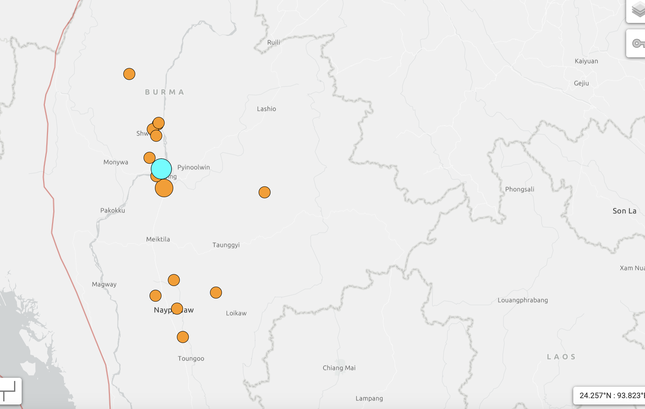The image size is (645, 409).
Task: Click the coordinates readout box
Action: 609,395
